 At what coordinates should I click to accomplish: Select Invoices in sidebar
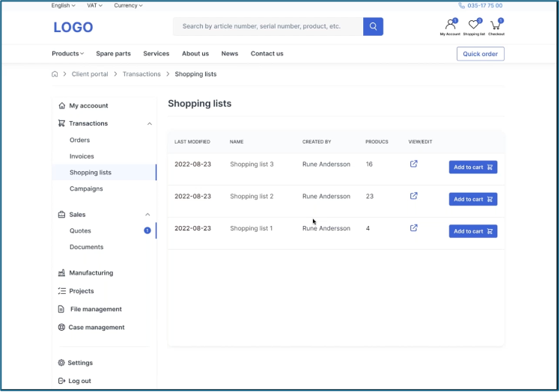pos(82,156)
